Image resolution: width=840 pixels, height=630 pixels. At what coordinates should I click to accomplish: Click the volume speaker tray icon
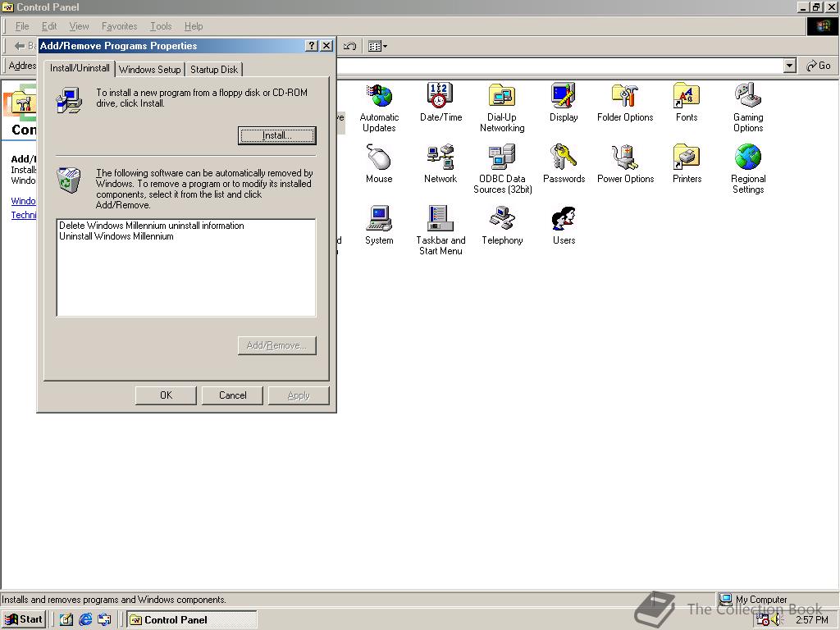(776, 619)
